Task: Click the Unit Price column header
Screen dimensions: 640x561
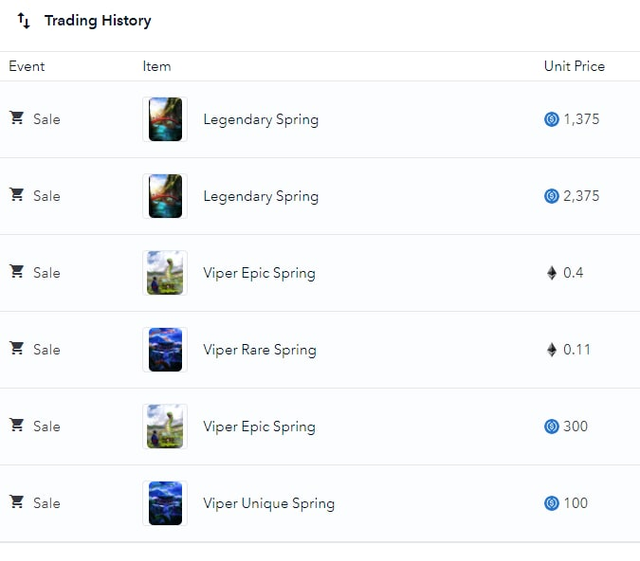Action: pyautogui.click(x=574, y=66)
